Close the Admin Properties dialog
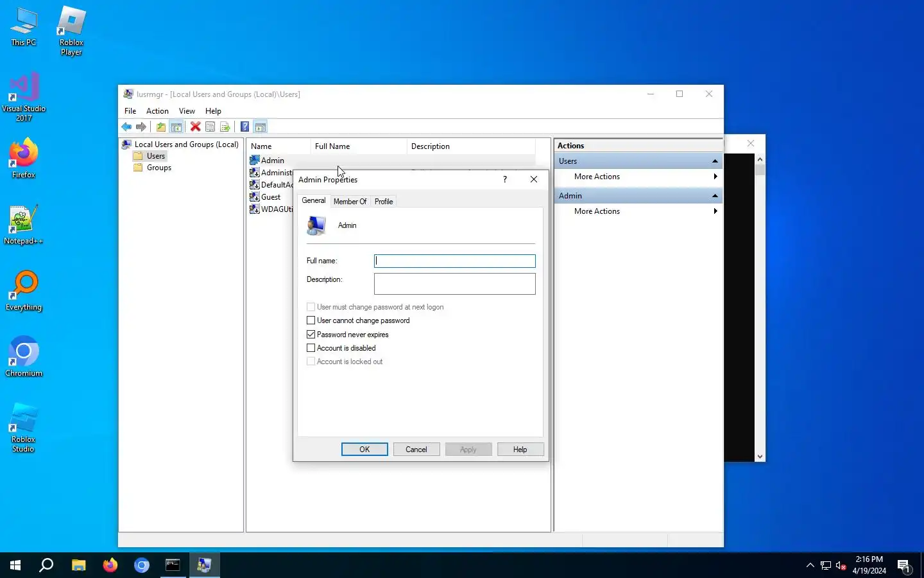Image resolution: width=924 pixels, height=578 pixels. (x=534, y=180)
